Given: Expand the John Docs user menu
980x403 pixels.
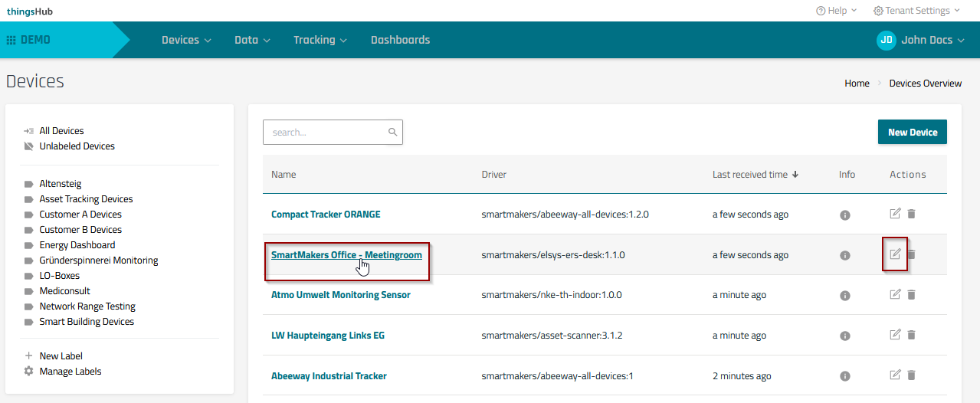Looking at the screenshot, I should pyautogui.click(x=920, y=40).
